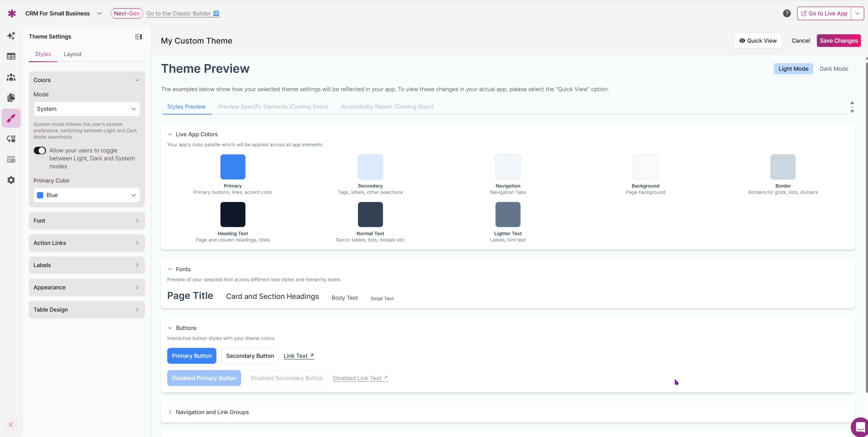Click the tabs scroll up arrow
This screenshot has height=437, width=868.
(852, 103)
